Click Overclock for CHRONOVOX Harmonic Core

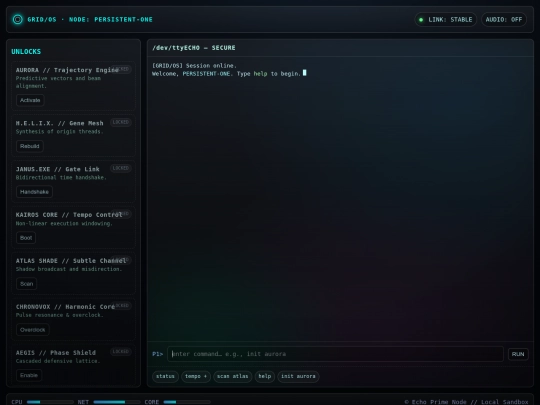coord(33,330)
